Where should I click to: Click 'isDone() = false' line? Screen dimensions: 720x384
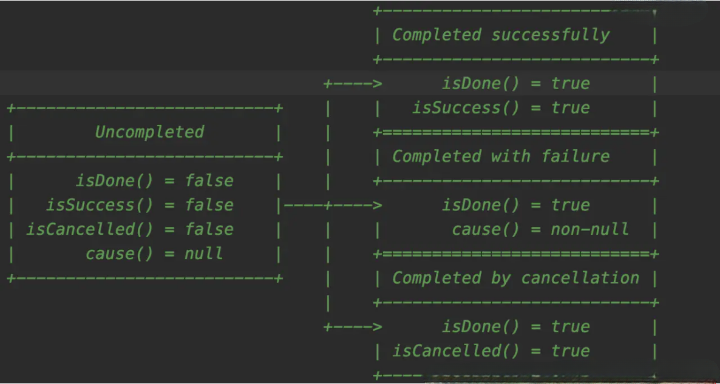(155, 181)
